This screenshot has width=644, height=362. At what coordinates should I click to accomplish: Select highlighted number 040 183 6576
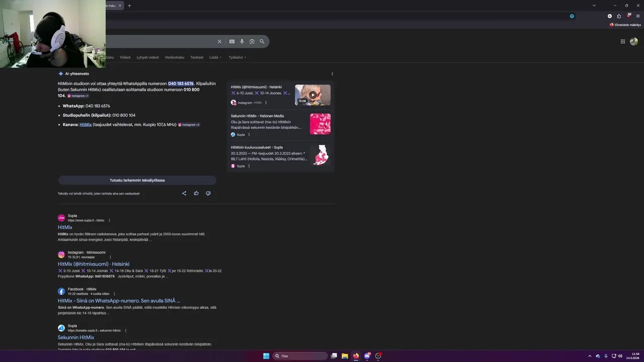pos(181,83)
